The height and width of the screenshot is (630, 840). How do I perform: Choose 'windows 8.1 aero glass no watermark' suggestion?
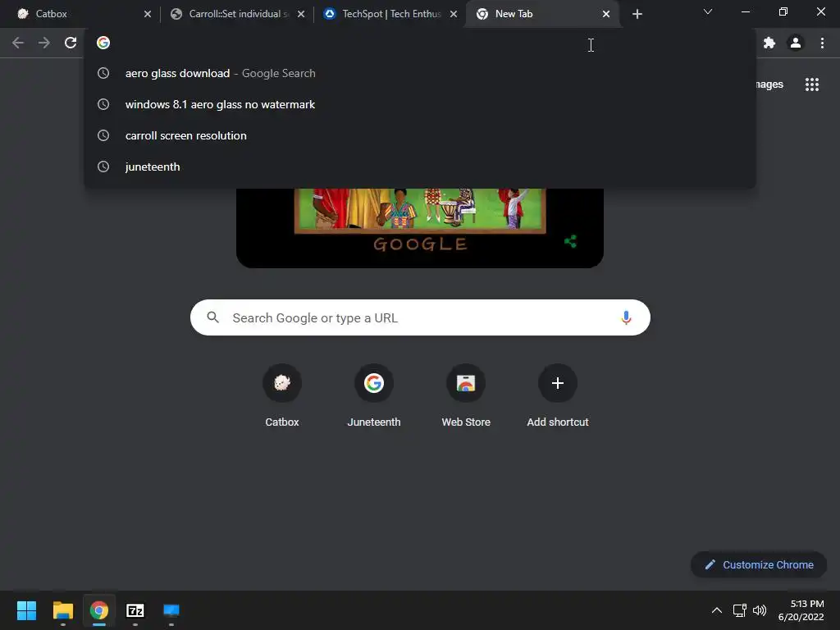[x=420, y=104]
